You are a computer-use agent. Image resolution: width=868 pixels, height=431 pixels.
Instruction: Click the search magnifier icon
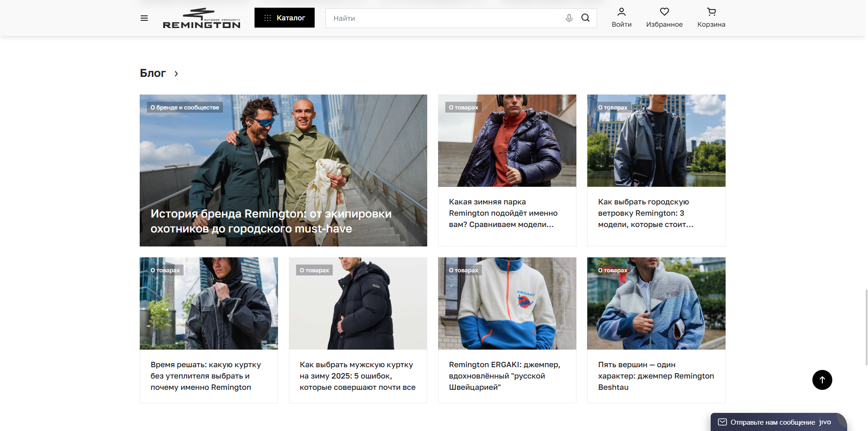point(585,18)
